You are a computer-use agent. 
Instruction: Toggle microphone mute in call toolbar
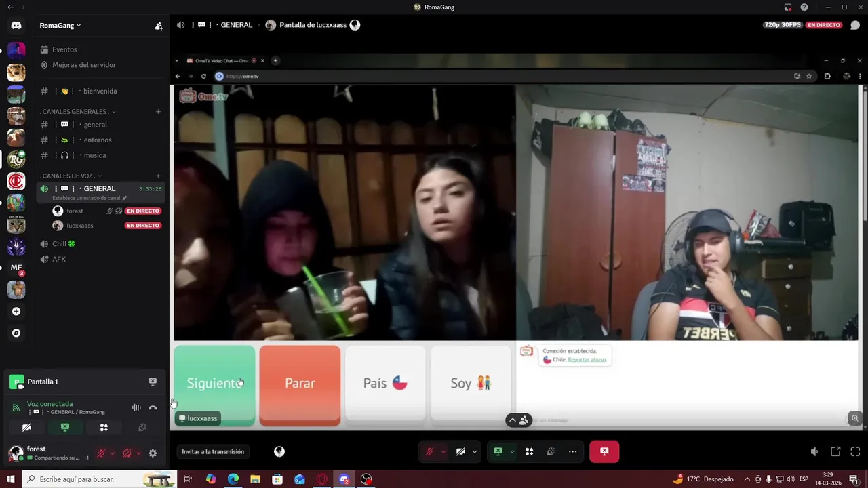coord(429,451)
